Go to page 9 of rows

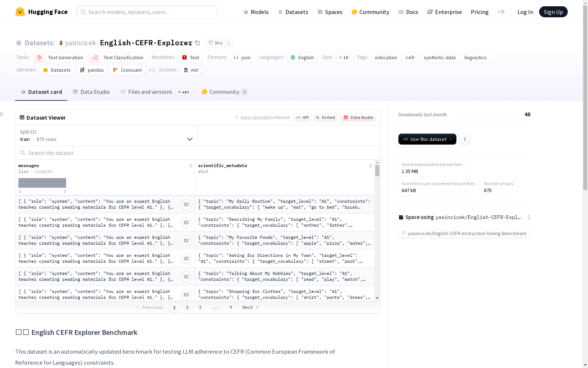[x=231, y=307]
